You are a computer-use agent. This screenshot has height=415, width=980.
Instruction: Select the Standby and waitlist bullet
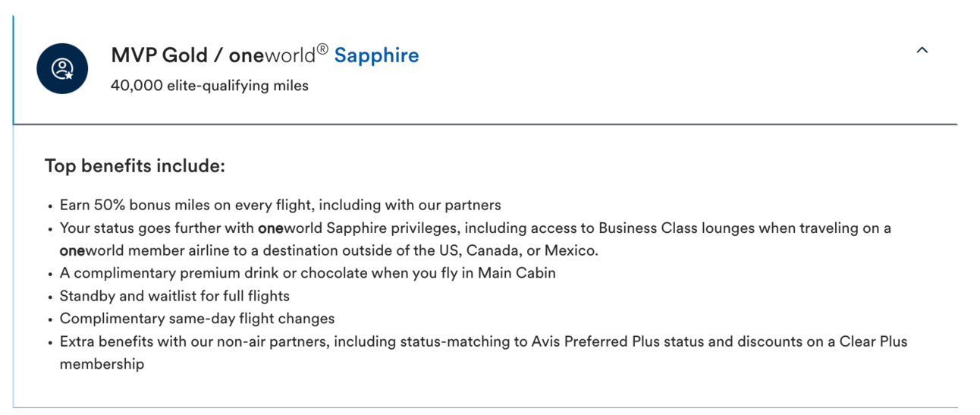pyautogui.click(x=174, y=296)
